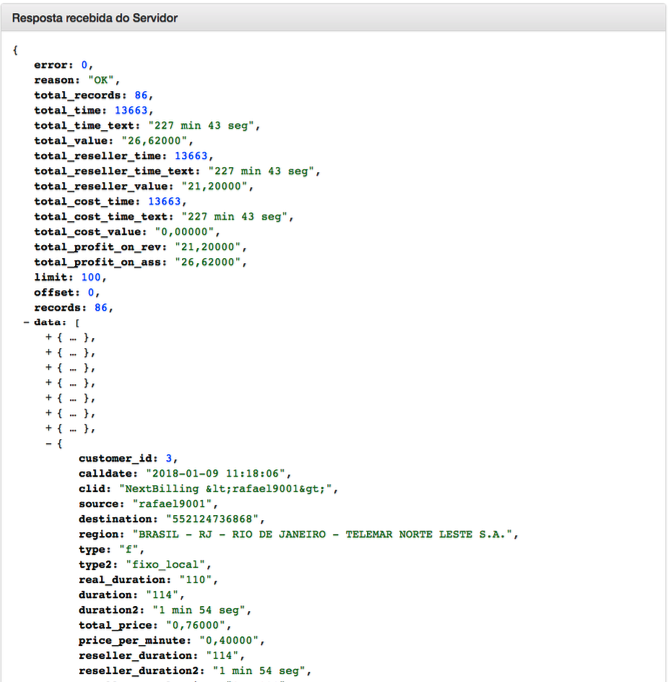670x685 pixels.
Task: Select total_price "0,76000"
Action: tap(196, 626)
